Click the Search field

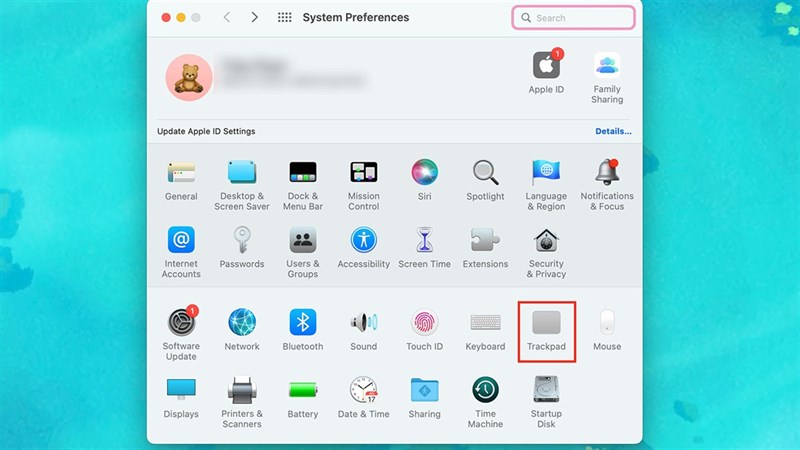point(573,18)
